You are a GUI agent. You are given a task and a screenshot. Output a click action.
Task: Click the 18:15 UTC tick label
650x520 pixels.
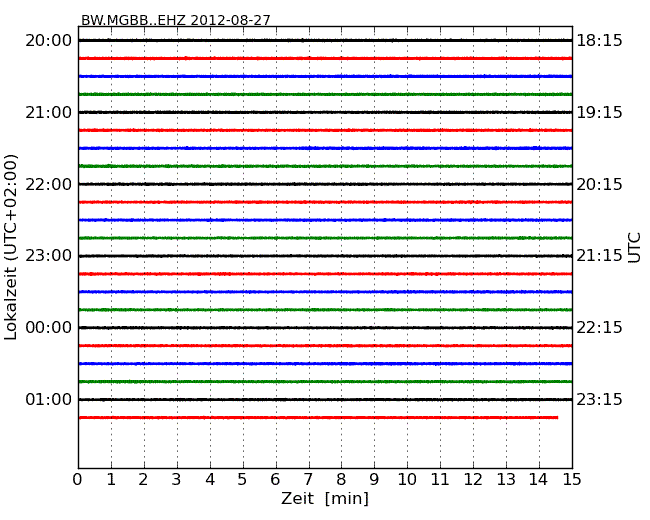[599, 41]
